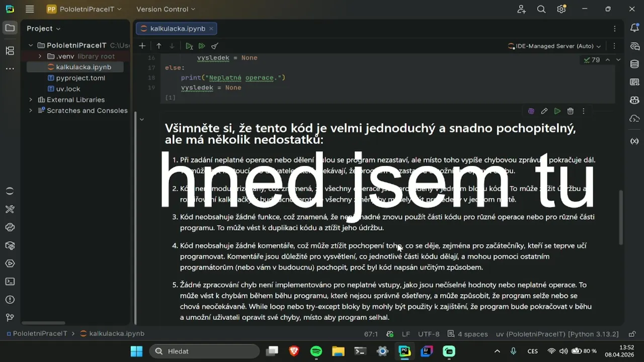The height and width of the screenshot is (362, 644).
Task: Open the main hamburger menu
Action: 30,9
